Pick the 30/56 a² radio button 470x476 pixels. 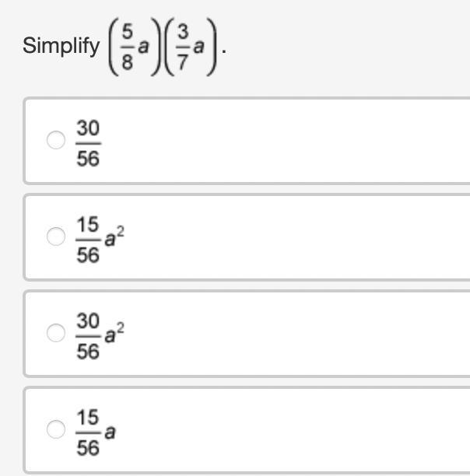pos(56,334)
